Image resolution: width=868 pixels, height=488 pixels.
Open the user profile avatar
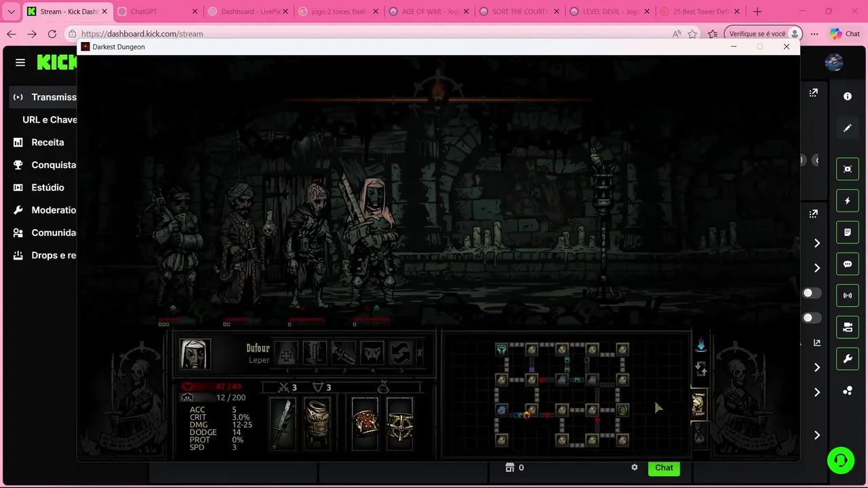(834, 62)
